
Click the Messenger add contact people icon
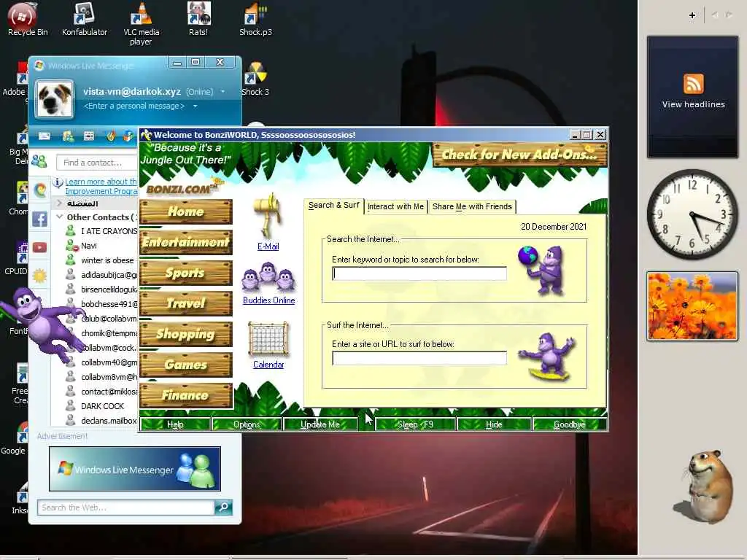coord(39,162)
